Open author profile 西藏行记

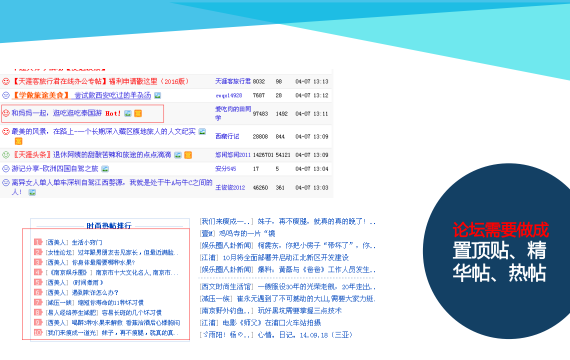tap(227, 136)
